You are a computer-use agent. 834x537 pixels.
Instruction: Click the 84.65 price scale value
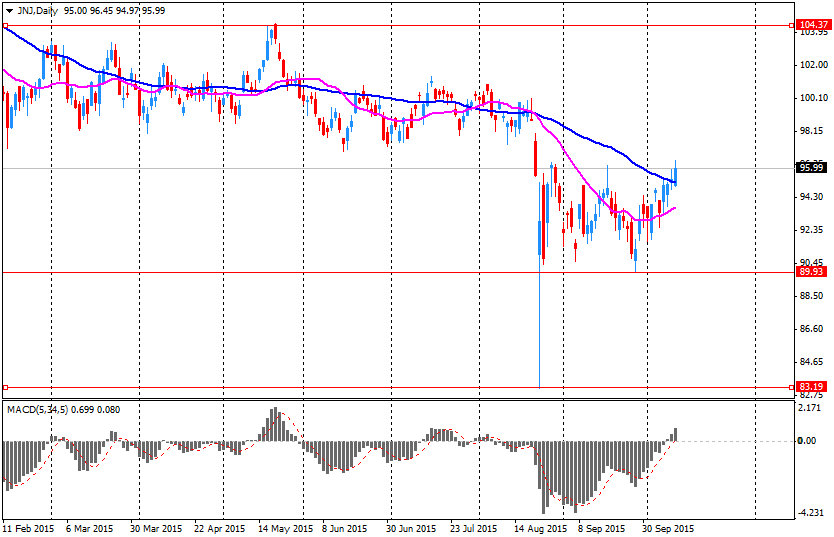point(813,362)
